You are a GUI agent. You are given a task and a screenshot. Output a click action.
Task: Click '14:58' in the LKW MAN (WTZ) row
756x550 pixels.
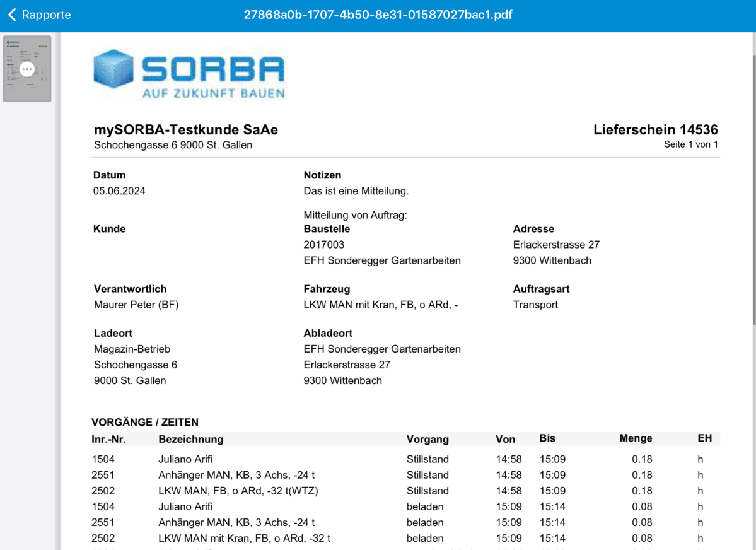point(509,491)
